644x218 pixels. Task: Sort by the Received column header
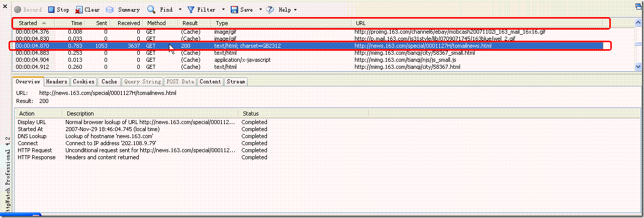coord(126,23)
